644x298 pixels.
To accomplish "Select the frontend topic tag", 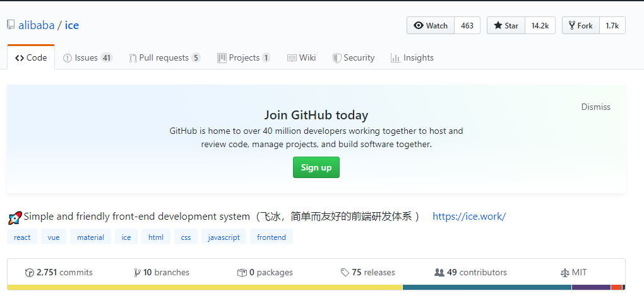I will pyautogui.click(x=271, y=237).
